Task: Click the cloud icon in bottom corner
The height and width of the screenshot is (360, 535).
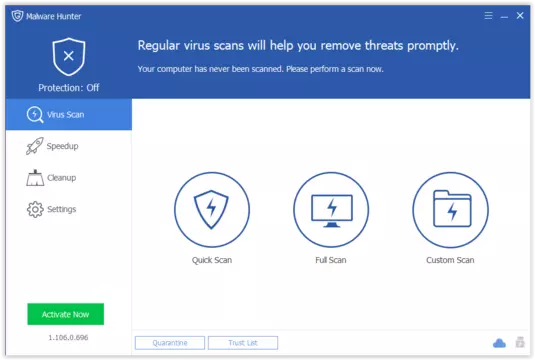Action: point(499,343)
